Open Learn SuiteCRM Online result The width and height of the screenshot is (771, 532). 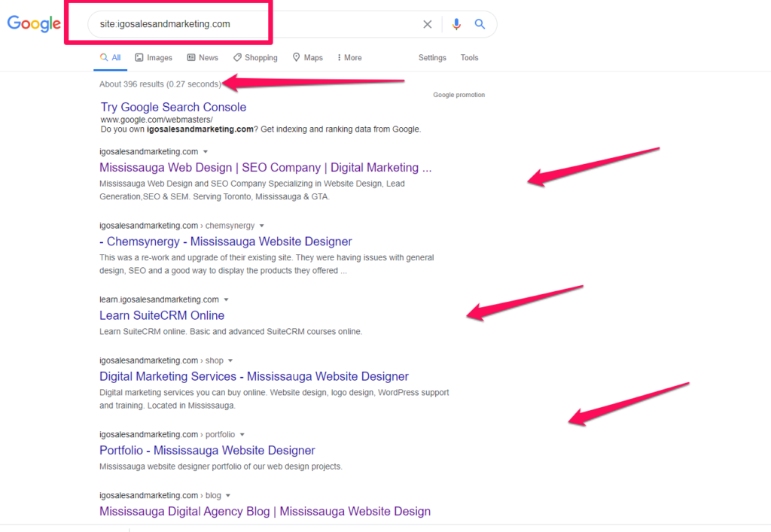tap(162, 315)
